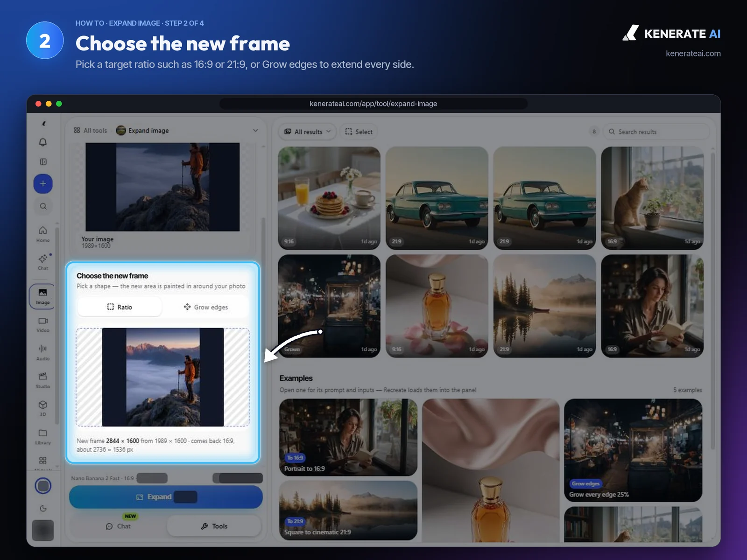Screen dimensions: 747x560
Task: Open the pancakes breakfast 9:16 result
Action: pos(329,198)
